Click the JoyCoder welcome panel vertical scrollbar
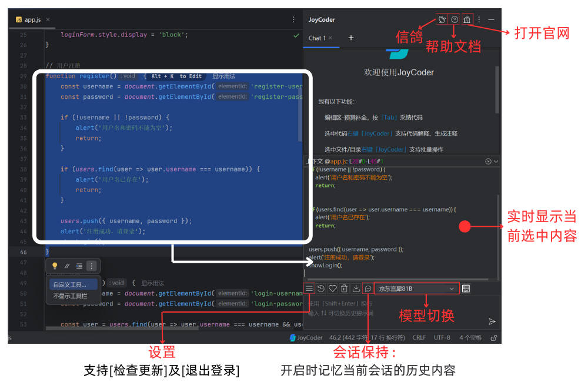Screen dimensions: 588x382 (x=497, y=89)
